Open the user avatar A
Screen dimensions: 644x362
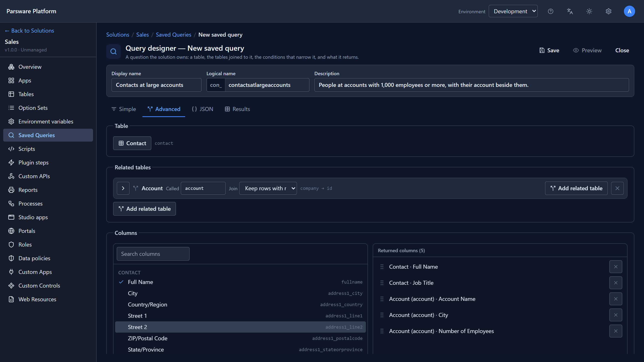click(x=629, y=11)
